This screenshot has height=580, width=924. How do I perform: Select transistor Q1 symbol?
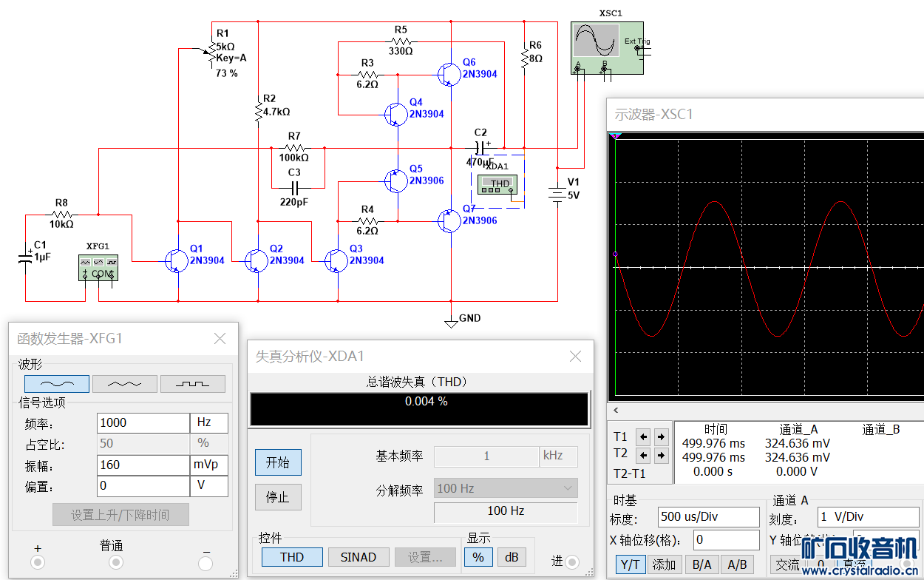tap(176, 260)
